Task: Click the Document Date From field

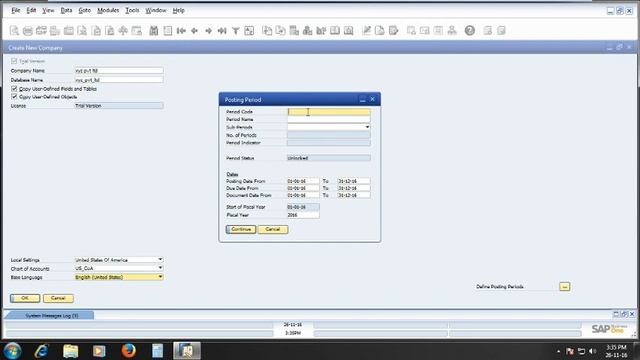Action: [302, 195]
